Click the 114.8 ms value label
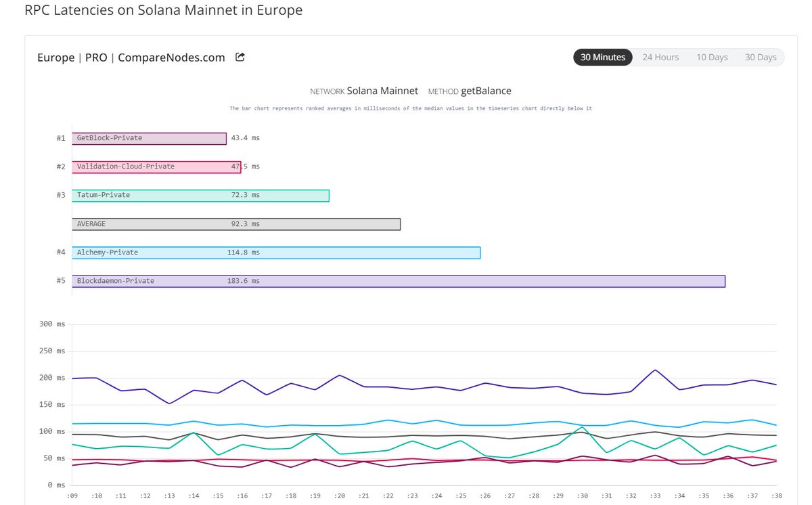Image resolution: width=812 pixels, height=505 pixels. [x=244, y=252]
